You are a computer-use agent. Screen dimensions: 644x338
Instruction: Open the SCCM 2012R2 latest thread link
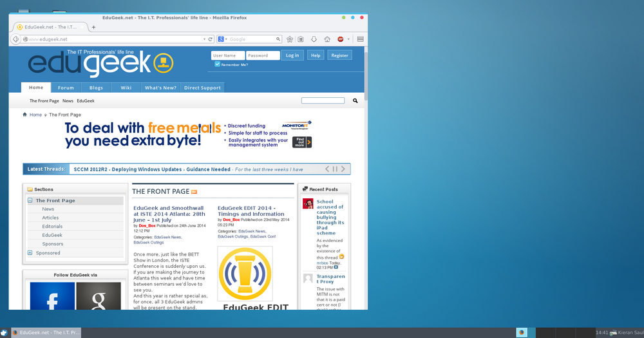click(152, 169)
